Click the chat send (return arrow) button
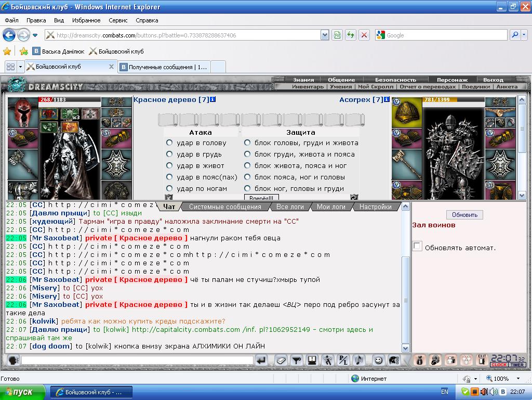The width and height of the screenshot is (532, 400). 261,360
